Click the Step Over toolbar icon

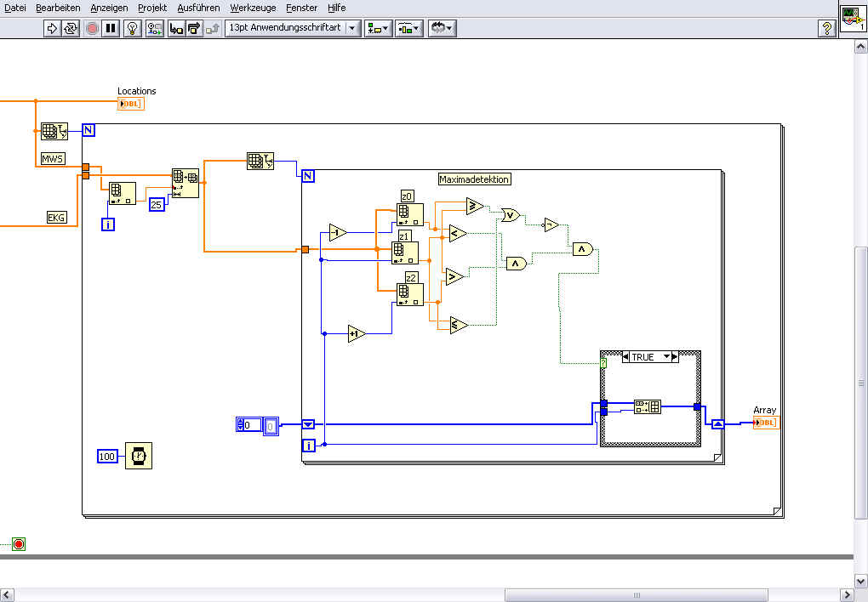194,28
